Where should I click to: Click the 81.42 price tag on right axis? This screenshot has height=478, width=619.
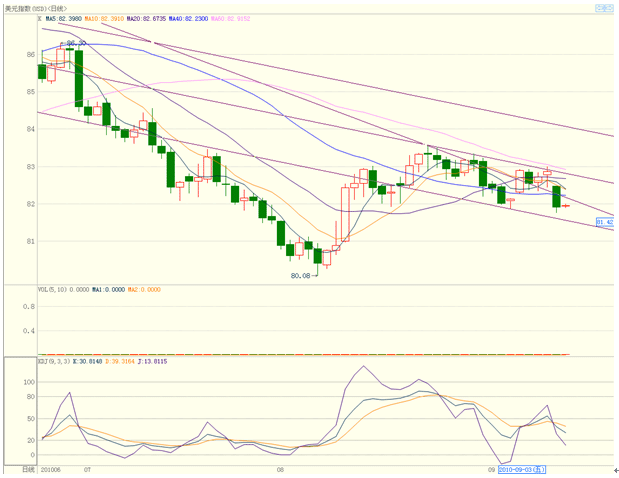coord(605,222)
